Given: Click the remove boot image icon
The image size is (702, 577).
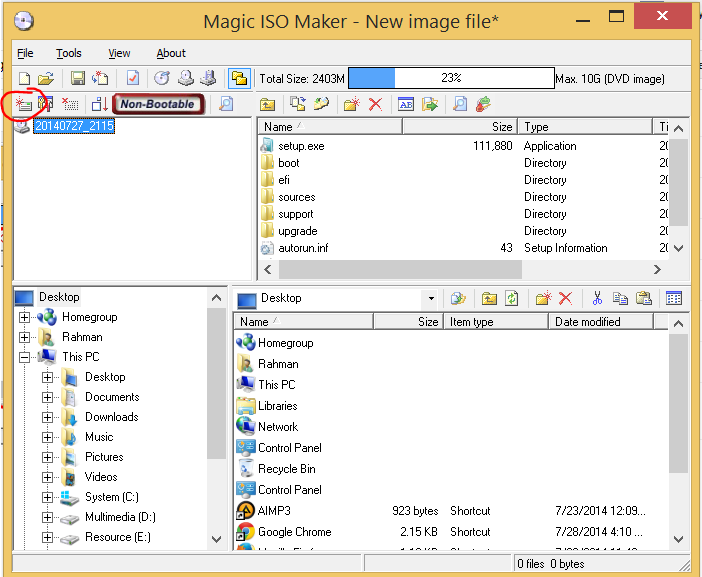Looking at the screenshot, I should click(70, 104).
